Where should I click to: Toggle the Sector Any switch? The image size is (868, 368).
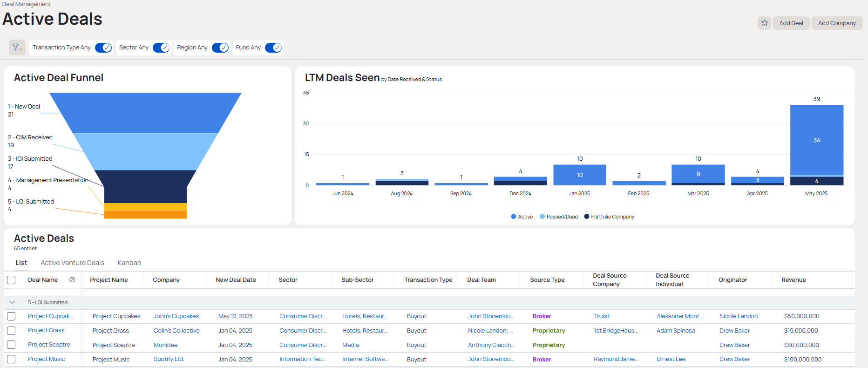(x=161, y=48)
